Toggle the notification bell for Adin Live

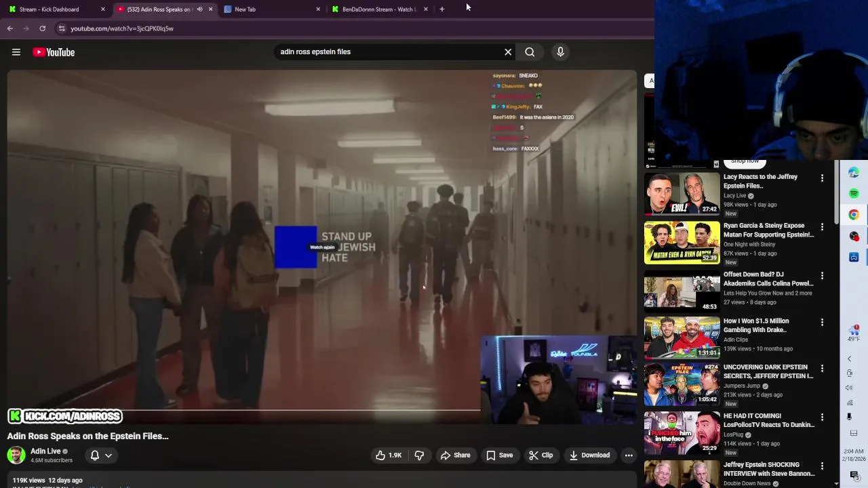point(95,455)
